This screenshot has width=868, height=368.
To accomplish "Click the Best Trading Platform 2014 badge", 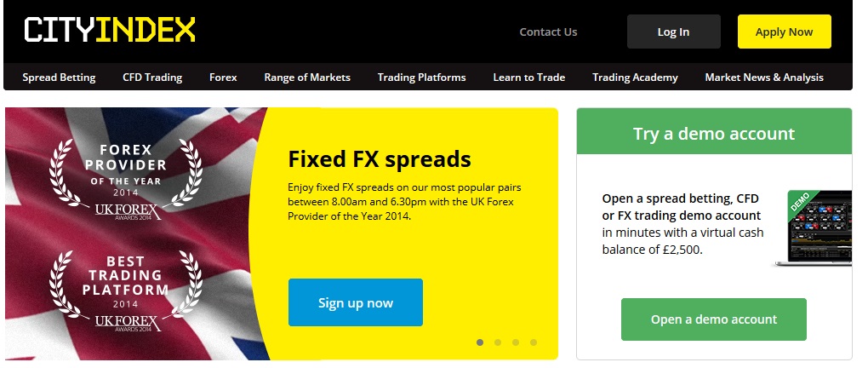I will tap(126, 292).
